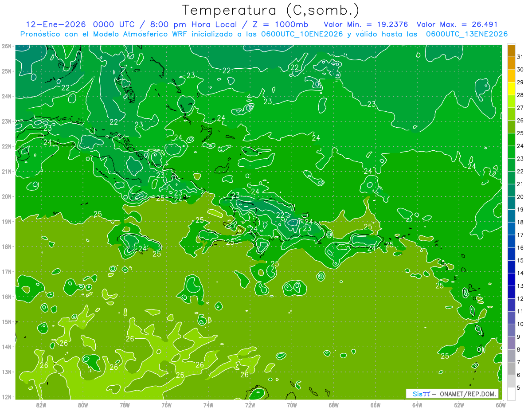Click the 76W longitude axis label
The width and height of the screenshot is (532, 411).
[x=167, y=404]
